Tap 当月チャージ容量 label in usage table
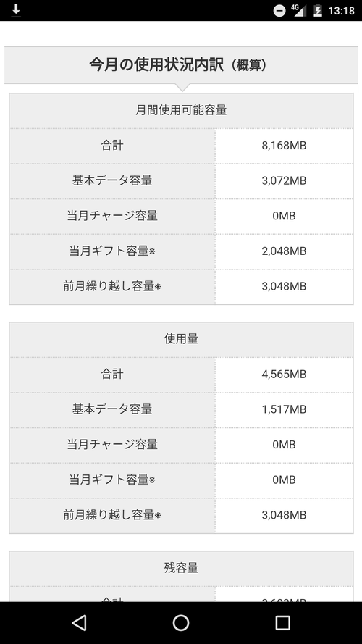 tap(112, 444)
